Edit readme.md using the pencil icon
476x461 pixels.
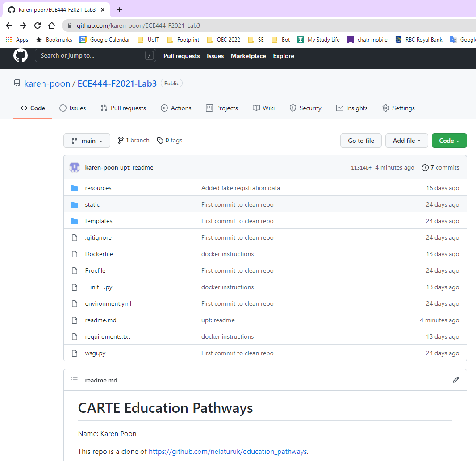(x=456, y=380)
